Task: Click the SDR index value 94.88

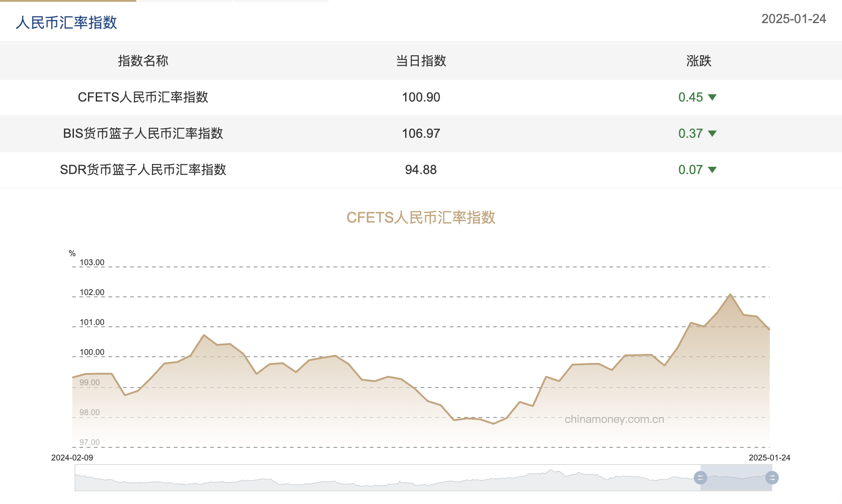Action: pos(421,170)
